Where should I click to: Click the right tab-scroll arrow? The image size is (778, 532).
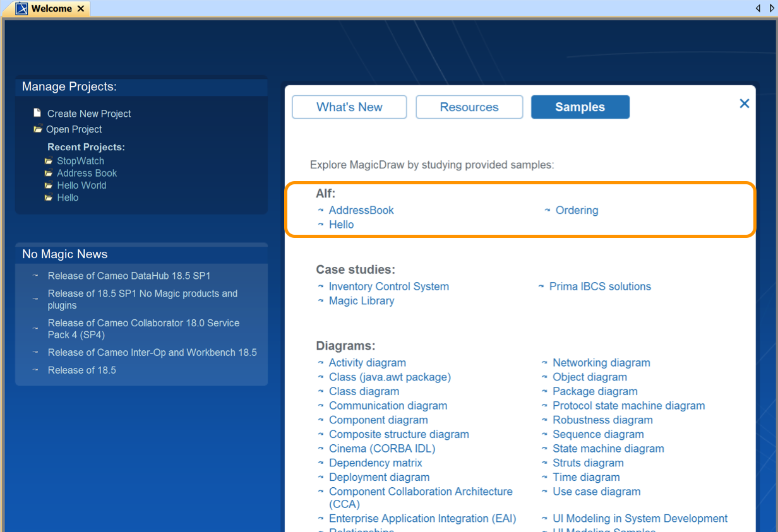tap(771, 8)
